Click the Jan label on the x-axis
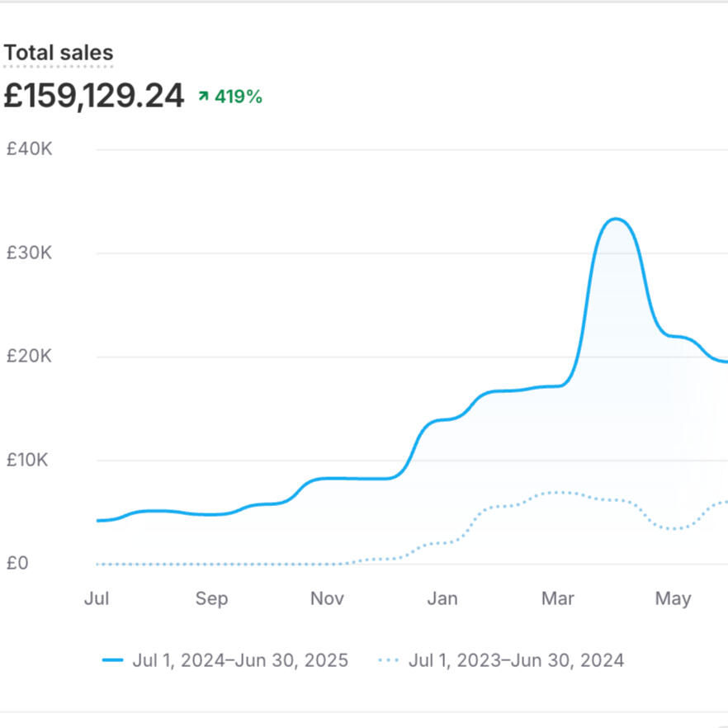Image resolution: width=728 pixels, height=728 pixels. [442, 598]
